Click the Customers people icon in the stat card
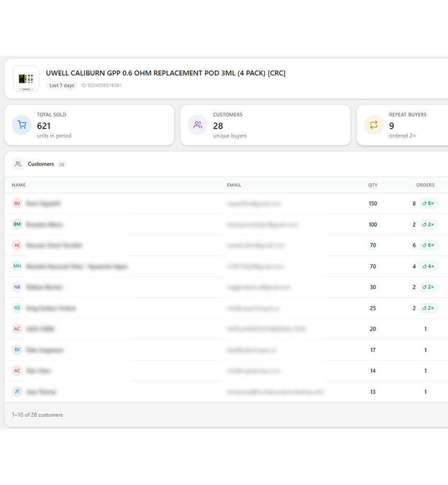 198,125
